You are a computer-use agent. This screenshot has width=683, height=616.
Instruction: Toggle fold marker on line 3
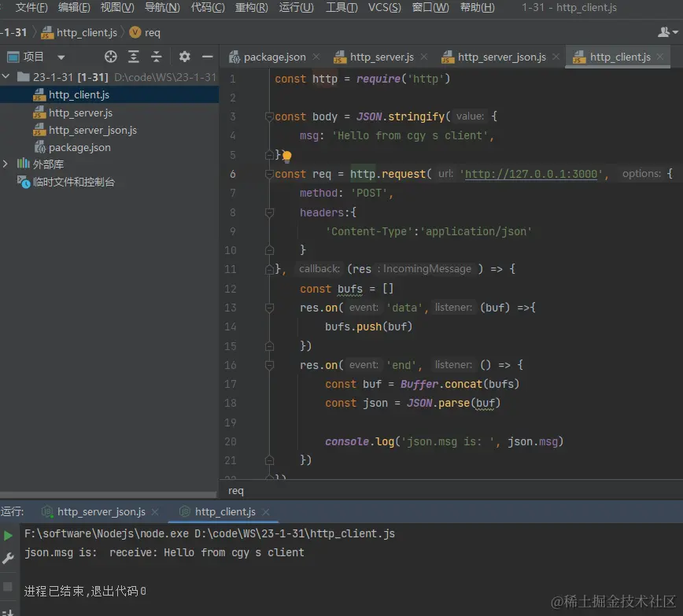tap(270, 116)
